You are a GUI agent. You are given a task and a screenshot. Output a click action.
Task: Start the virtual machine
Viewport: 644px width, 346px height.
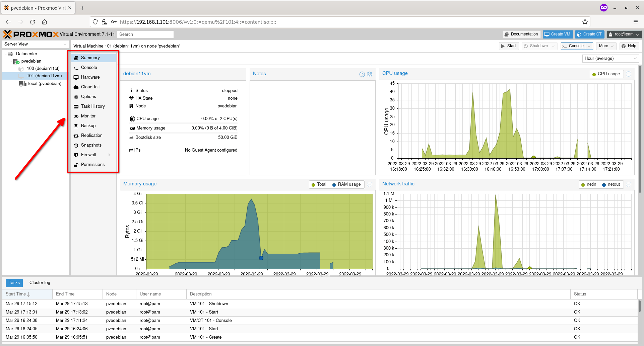point(509,46)
